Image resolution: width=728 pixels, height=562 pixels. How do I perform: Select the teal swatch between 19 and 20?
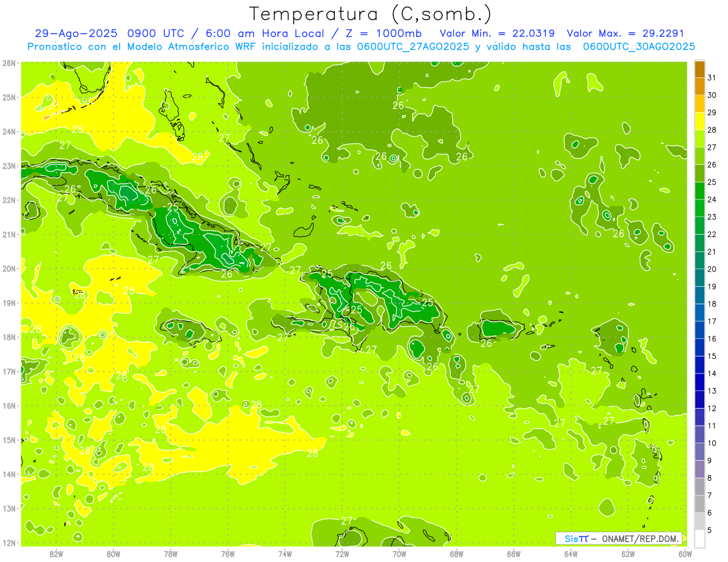(699, 278)
